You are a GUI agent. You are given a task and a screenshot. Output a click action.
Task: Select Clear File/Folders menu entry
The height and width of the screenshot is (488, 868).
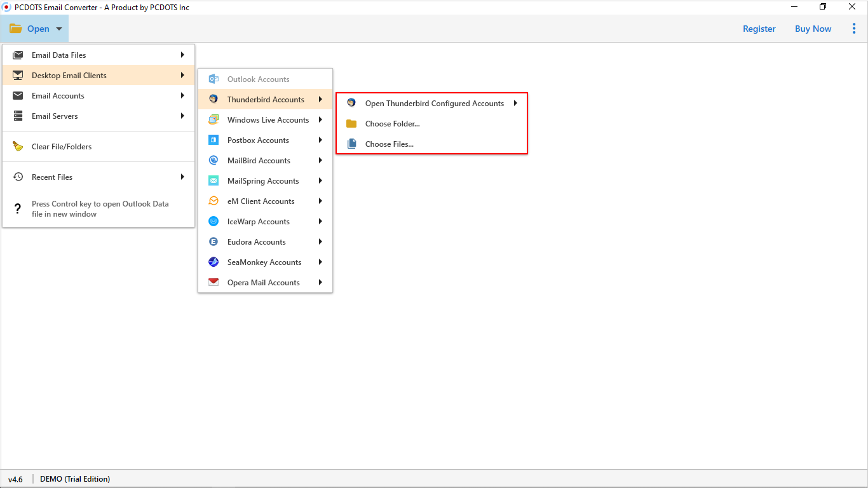click(98, 147)
